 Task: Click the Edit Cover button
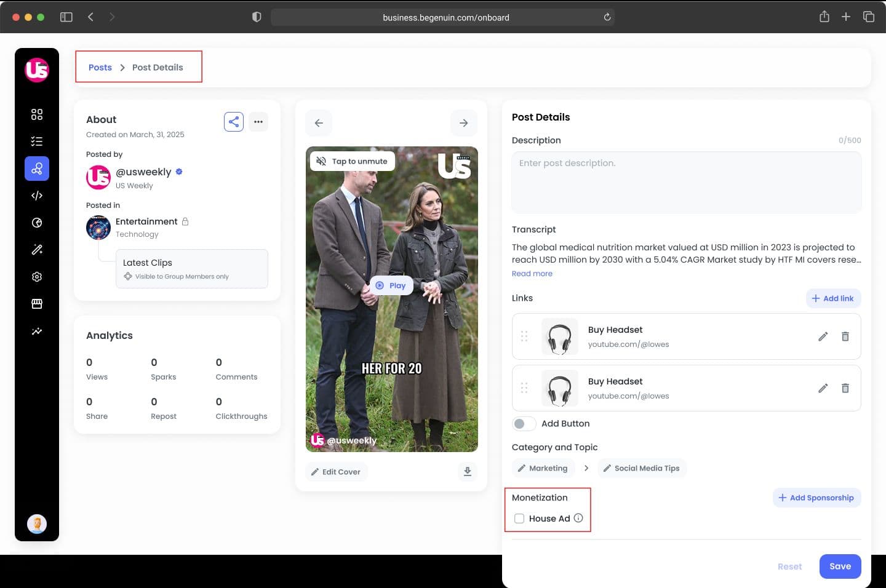click(x=336, y=472)
